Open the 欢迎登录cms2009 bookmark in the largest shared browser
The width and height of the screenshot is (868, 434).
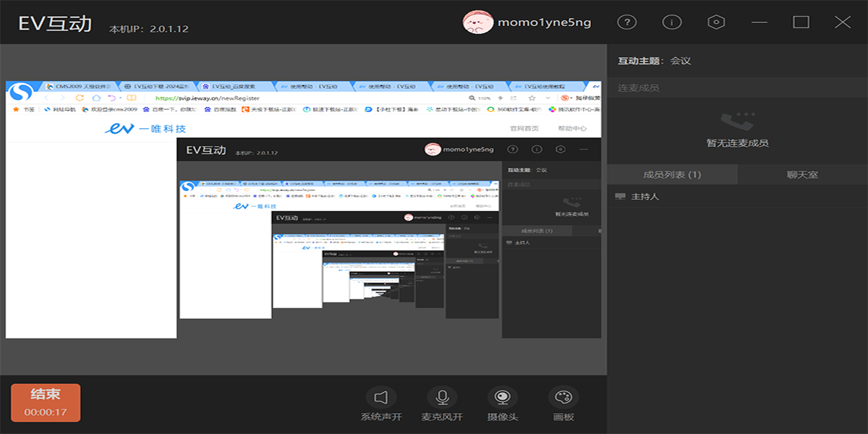pyautogui.click(x=110, y=109)
